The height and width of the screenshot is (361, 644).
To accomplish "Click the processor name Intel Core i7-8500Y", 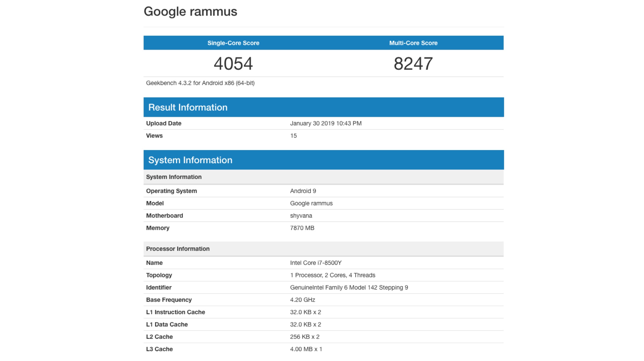I will pos(316,263).
